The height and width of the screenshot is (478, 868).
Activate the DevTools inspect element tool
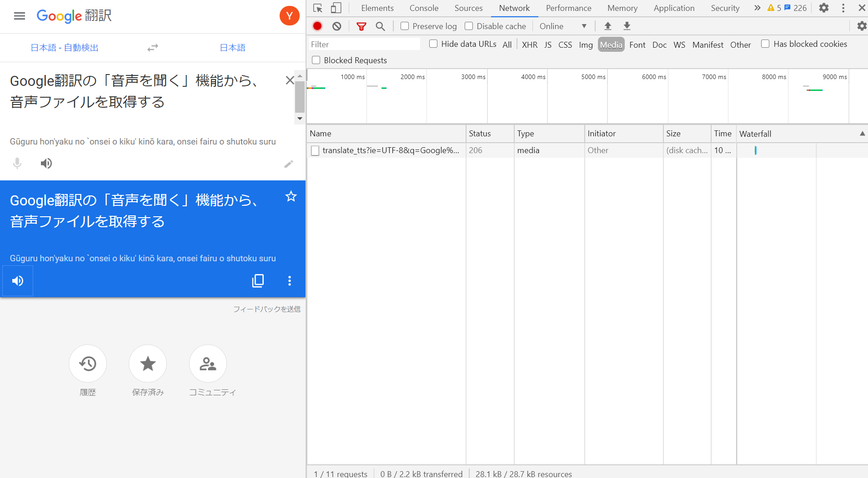point(318,8)
